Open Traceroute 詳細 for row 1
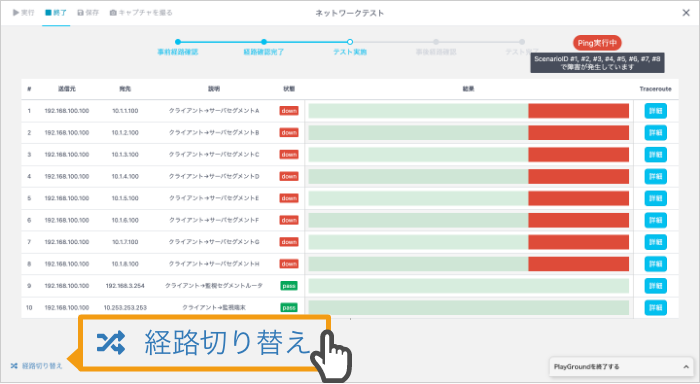The height and width of the screenshot is (384, 700). (655, 111)
